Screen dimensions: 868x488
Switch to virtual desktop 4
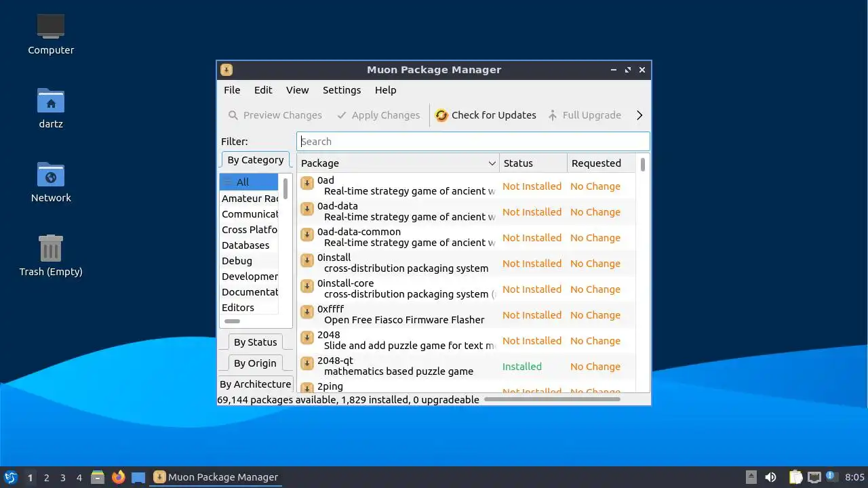(x=79, y=478)
